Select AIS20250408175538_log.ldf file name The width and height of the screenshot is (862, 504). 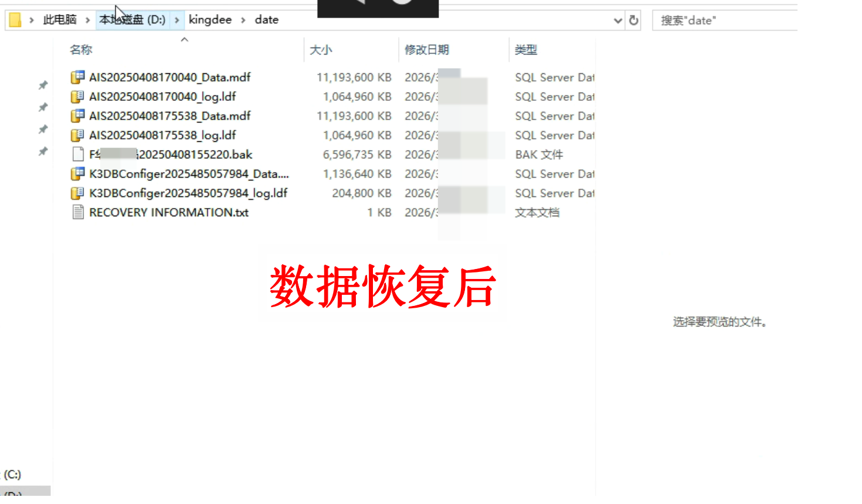click(x=162, y=135)
